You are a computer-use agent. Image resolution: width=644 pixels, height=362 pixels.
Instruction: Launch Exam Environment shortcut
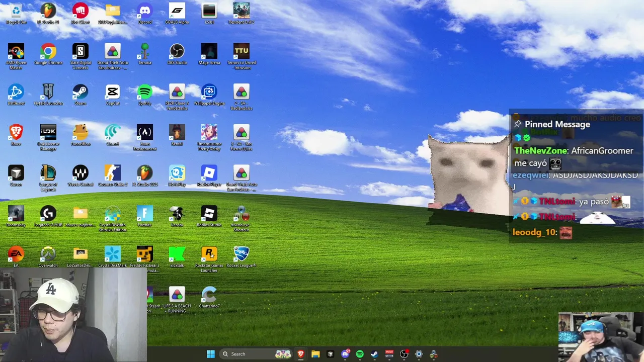[x=145, y=138]
